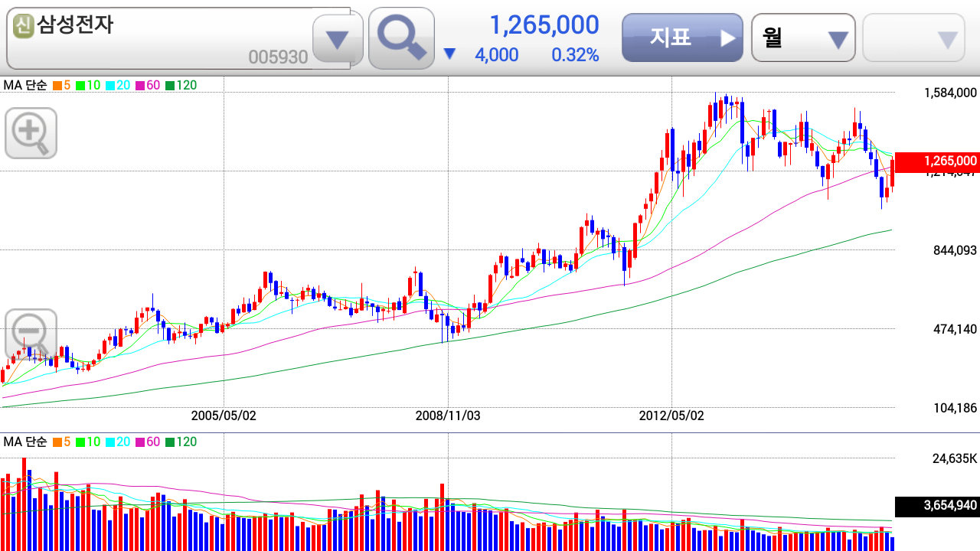Zoom out the chart with minus magnifier
The height and width of the screenshot is (551, 980).
31,334
